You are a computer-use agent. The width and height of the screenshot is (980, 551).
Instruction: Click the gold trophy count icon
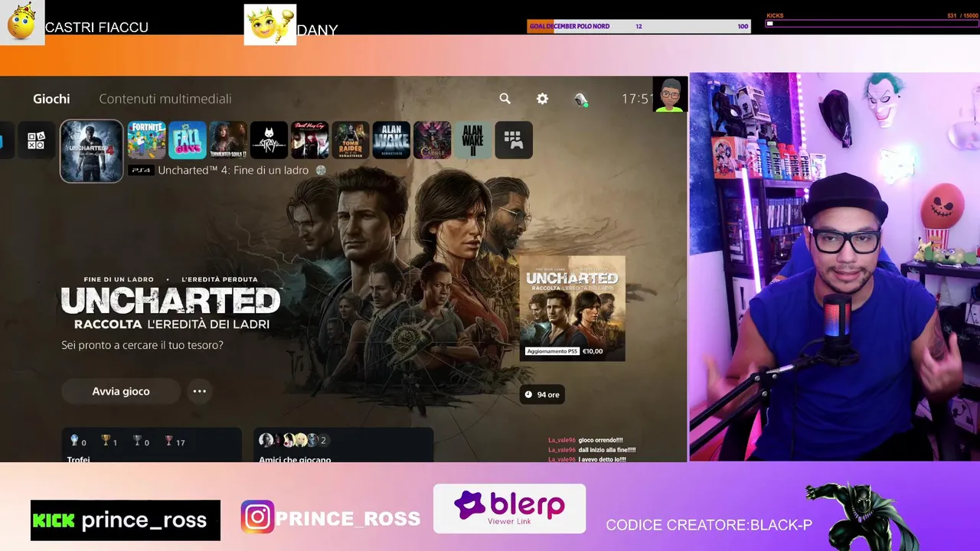coord(106,441)
